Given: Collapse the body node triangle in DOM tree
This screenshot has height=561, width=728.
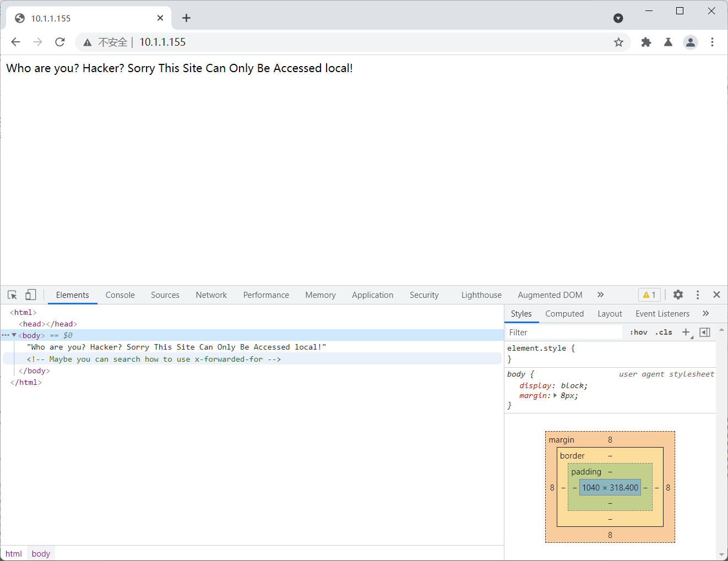Looking at the screenshot, I should click(14, 335).
